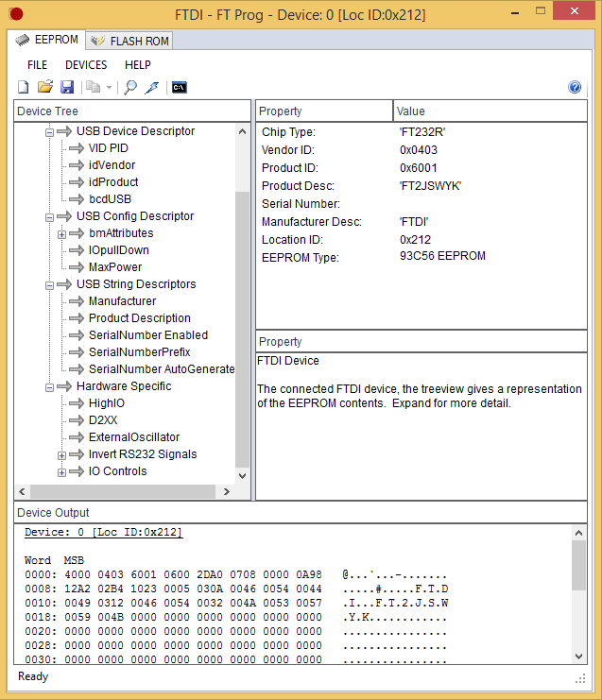This screenshot has height=700, width=602.
Task: Open the HELP menu
Action: click(138, 65)
